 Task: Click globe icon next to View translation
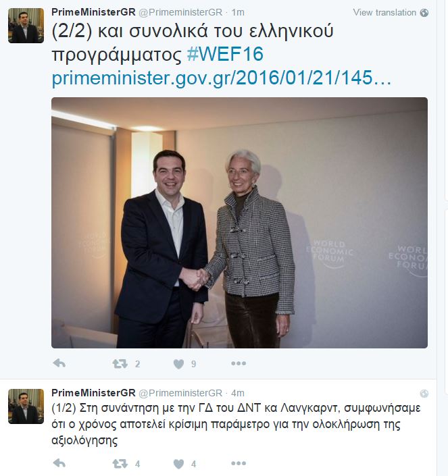point(424,13)
